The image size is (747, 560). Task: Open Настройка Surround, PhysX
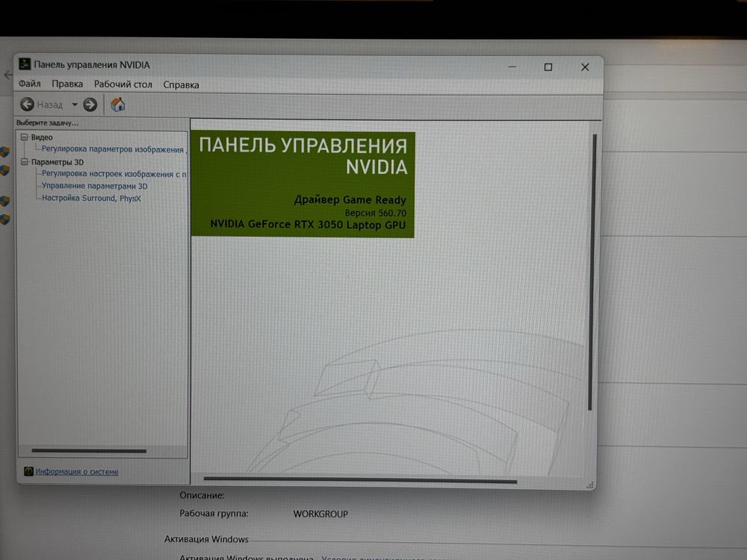coord(91,198)
